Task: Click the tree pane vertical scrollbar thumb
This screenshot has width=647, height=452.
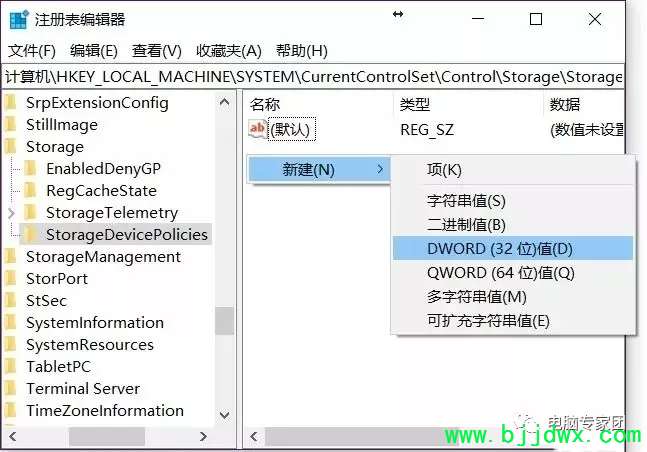Action: (224, 320)
